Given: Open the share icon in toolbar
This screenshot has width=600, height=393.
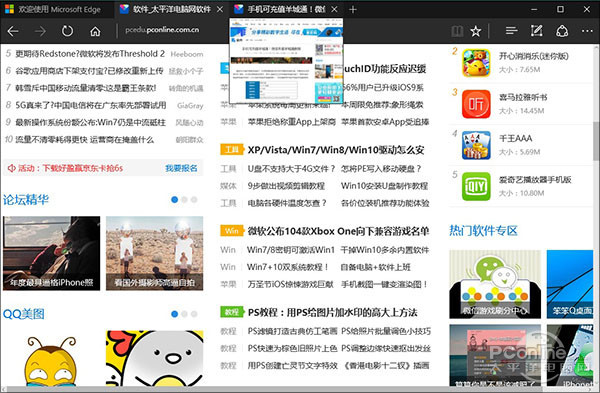Looking at the screenshot, I should (x=562, y=31).
